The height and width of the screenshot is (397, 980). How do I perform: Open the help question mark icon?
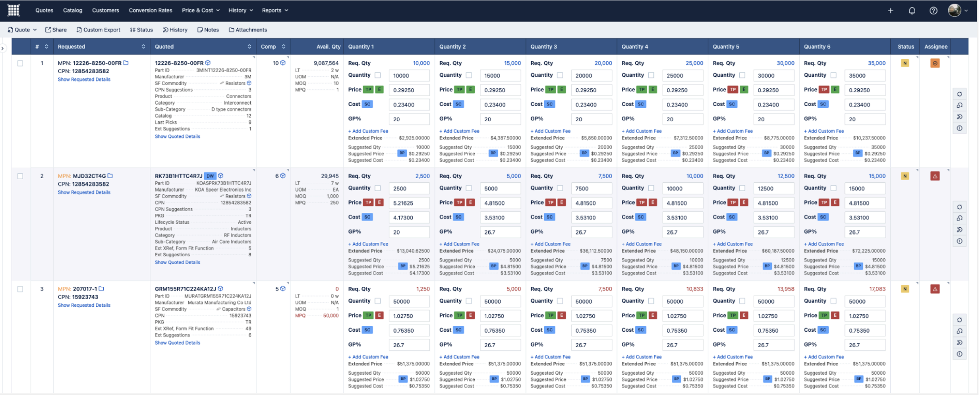(933, 11)
